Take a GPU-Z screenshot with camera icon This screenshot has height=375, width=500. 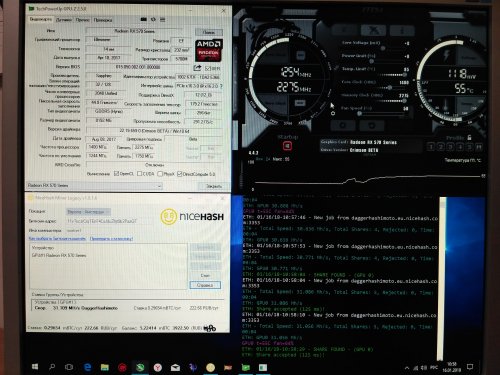point(144,20)
